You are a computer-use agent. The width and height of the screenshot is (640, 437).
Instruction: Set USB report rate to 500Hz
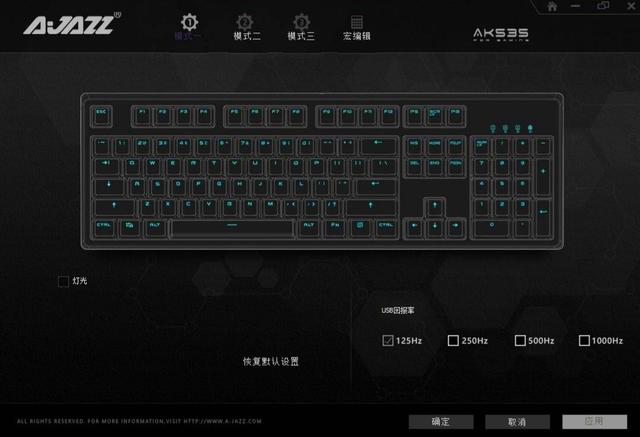click(520, 340)
